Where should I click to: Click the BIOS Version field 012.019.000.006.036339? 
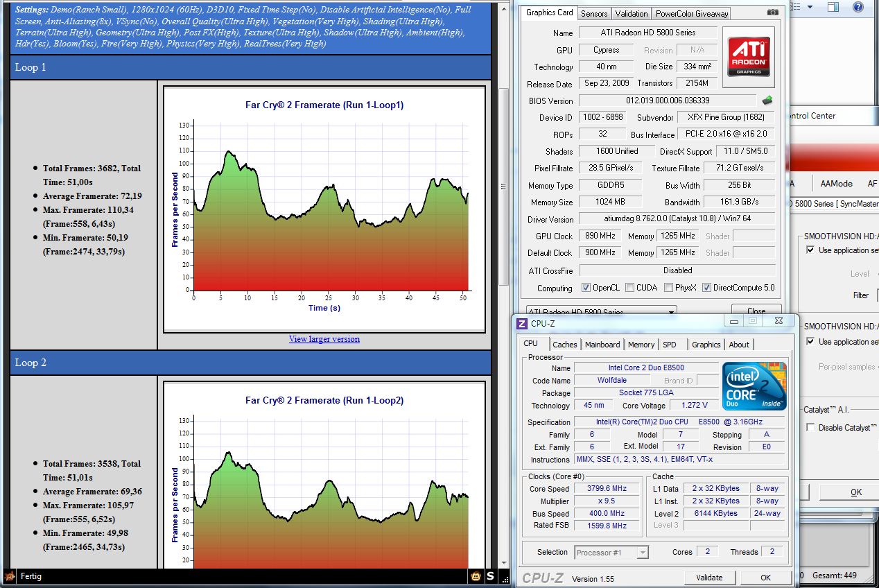pyautogui.click(x=668, y=101)
